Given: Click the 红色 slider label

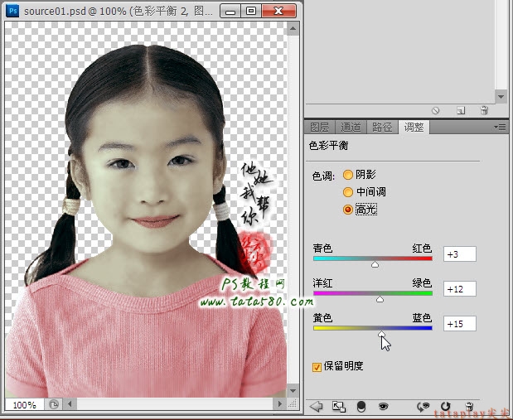Looking at the screenshot, I should click(x=422, y=249).
